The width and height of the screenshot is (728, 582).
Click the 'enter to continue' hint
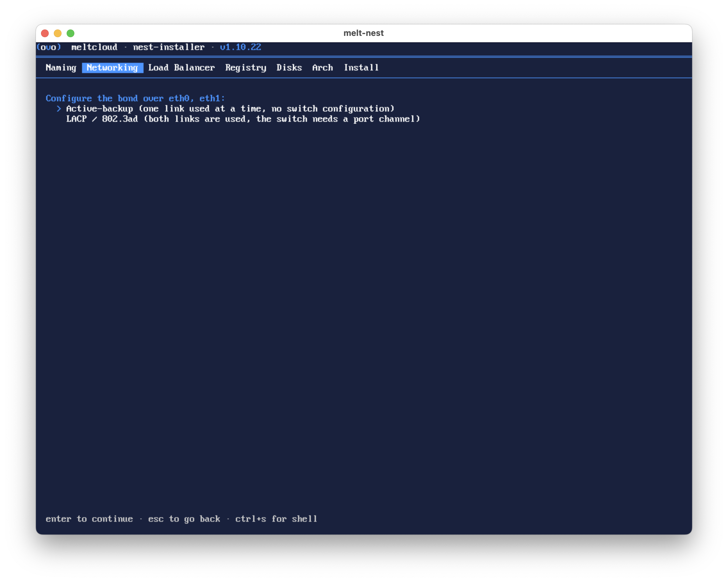[x=89, y=519]
